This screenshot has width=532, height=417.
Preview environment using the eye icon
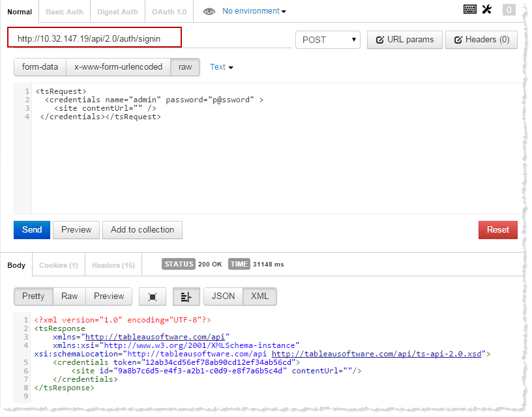pos(209,11)
